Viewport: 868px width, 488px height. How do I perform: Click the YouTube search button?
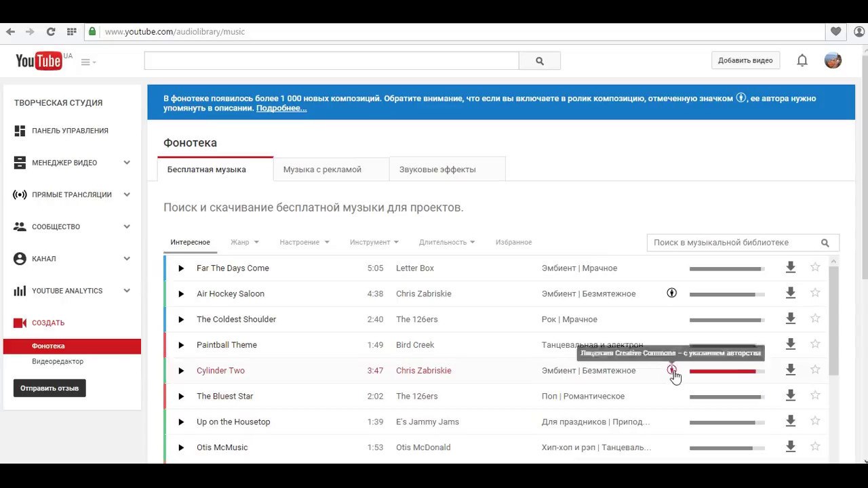(540, 61)
